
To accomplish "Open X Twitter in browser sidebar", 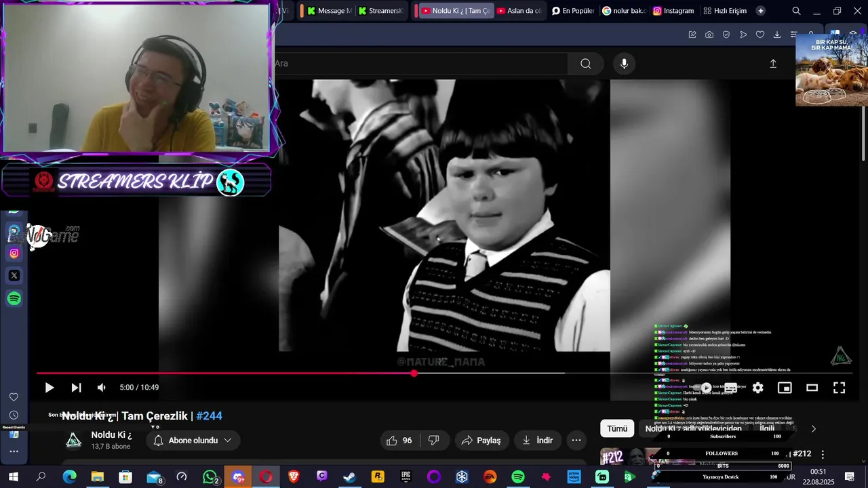I will [14, 276].
